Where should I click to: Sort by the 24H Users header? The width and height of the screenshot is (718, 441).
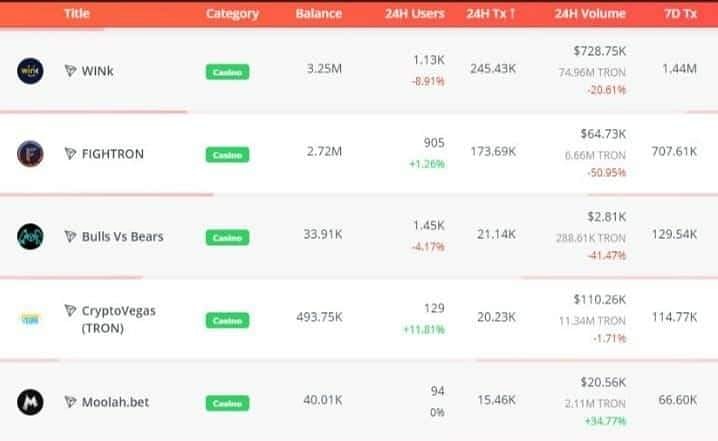414,14
